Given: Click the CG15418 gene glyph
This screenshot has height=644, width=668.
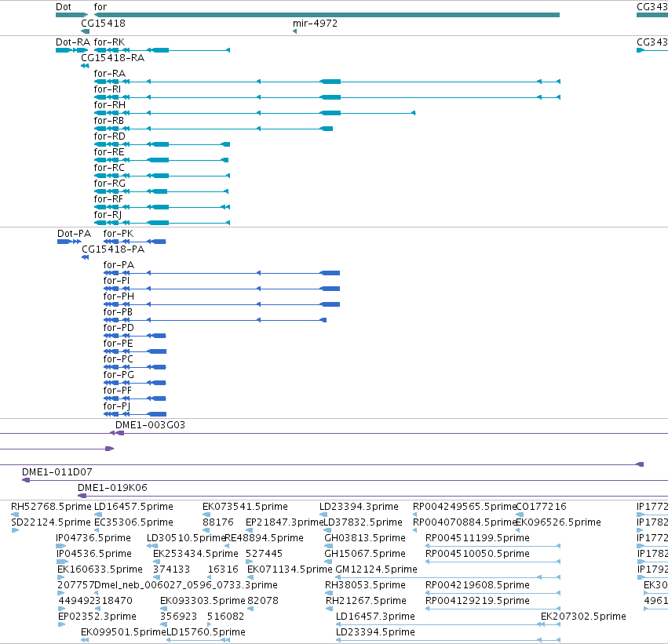Looking at the screenshot, I should [86, 31].
